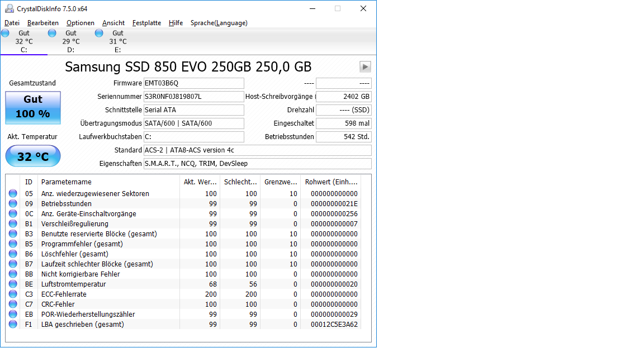Select 'Luftstromtemperatur' parameter name
Image resolution: width=644 pixels, height=362 pixels.
click(x=74, y=284)
